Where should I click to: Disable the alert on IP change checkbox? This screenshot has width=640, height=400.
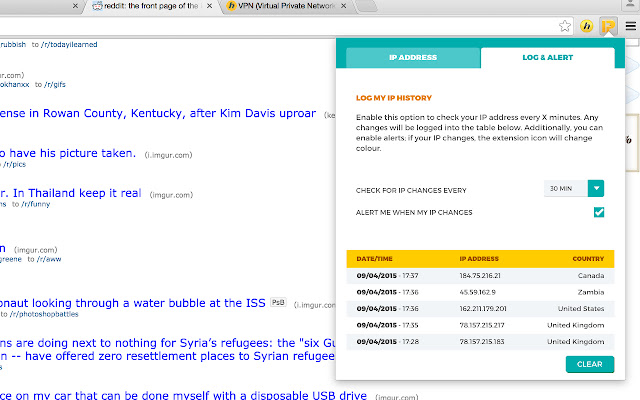[599, 212]
